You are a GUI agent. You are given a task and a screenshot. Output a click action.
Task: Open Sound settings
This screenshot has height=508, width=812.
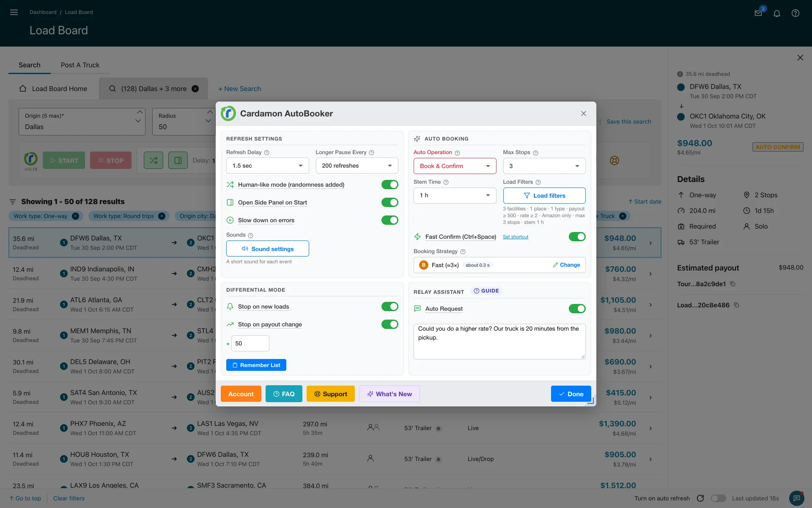tap(268, 249)
